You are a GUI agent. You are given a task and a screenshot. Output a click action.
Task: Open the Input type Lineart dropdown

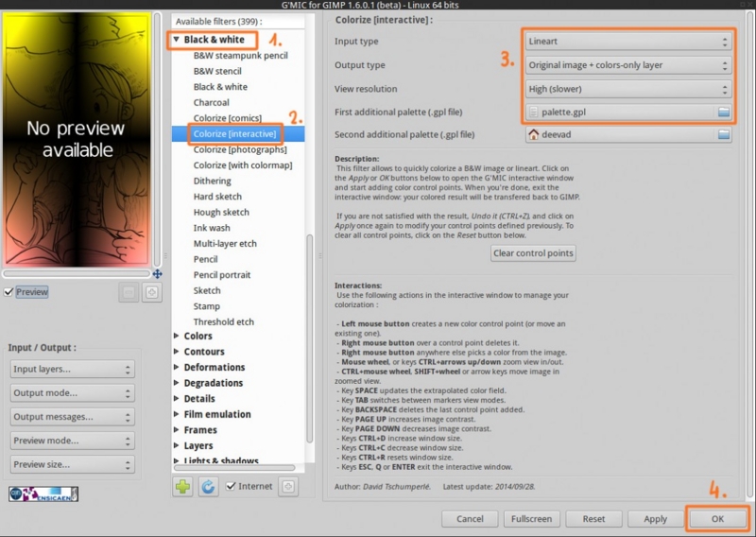point(628,42)
